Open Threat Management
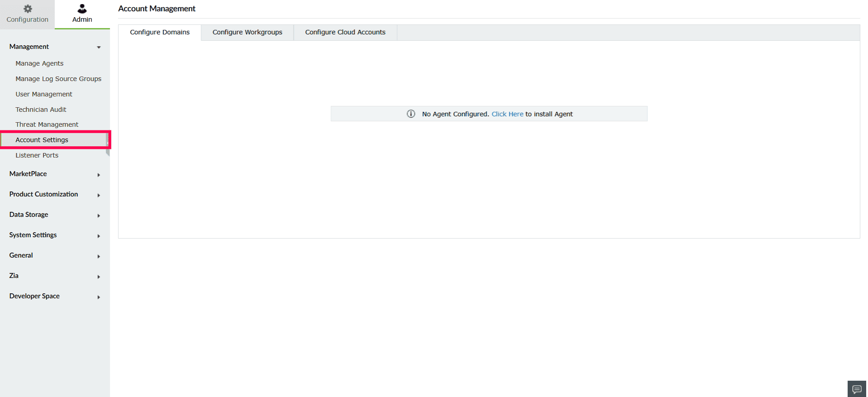Screen dimensions: 868x397 click(x=47, y=124)
